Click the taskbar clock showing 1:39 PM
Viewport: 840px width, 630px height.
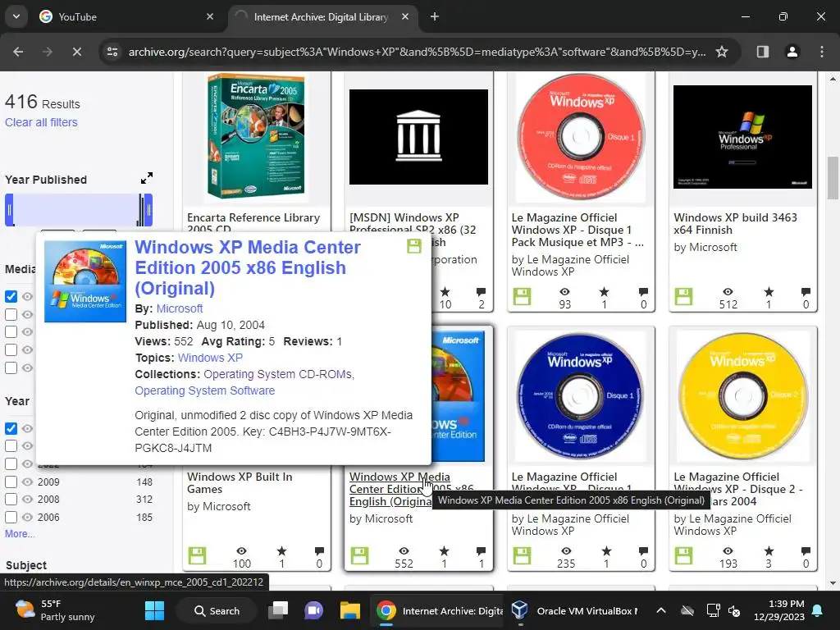(x=779, y=610)
